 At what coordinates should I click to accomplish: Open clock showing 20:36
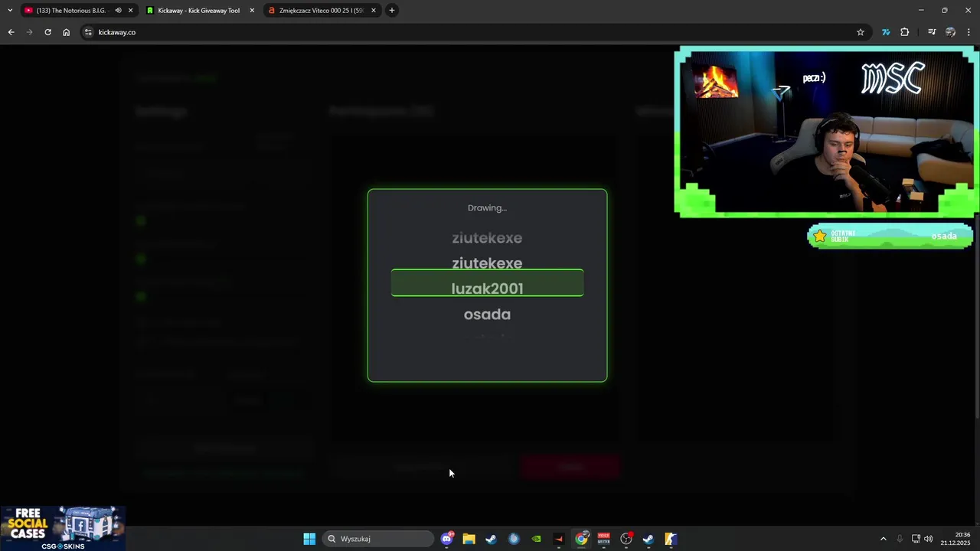pyautogui.click(x=956, y=539)
